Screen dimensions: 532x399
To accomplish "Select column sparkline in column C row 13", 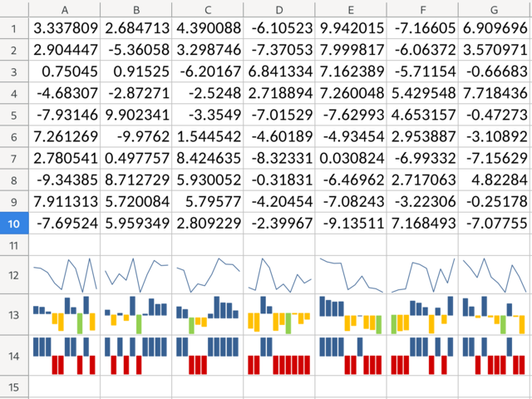I will point(208,315).
